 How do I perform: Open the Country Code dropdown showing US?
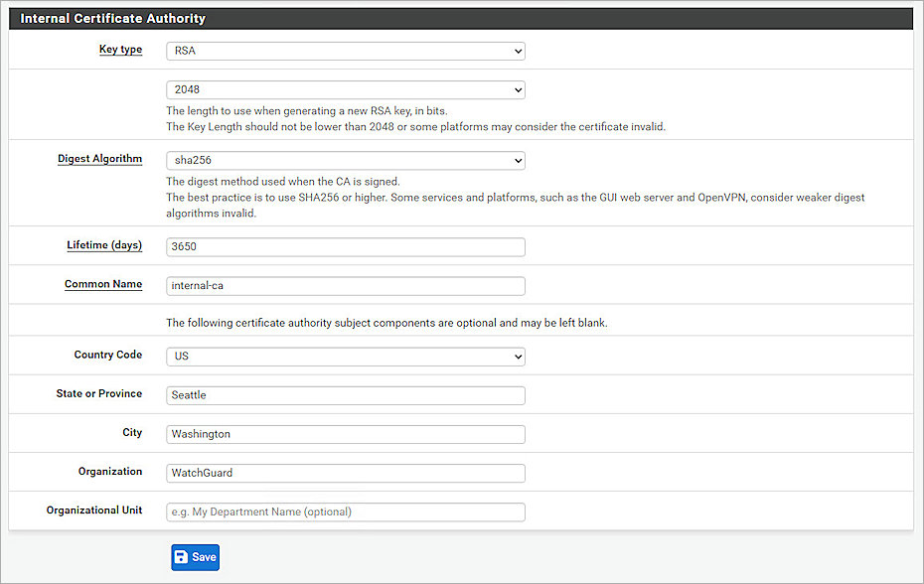(x=345, y=356)
